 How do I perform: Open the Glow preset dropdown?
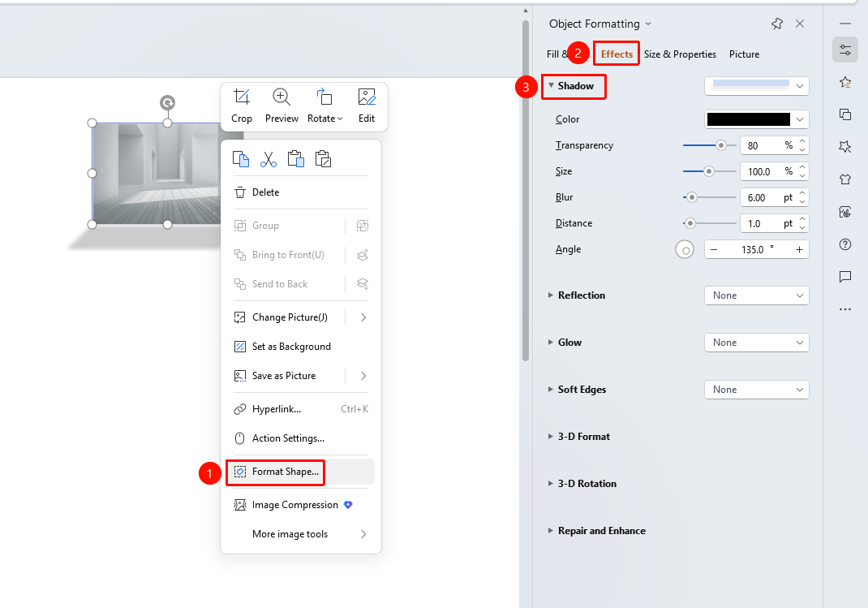tap(757, 343)
